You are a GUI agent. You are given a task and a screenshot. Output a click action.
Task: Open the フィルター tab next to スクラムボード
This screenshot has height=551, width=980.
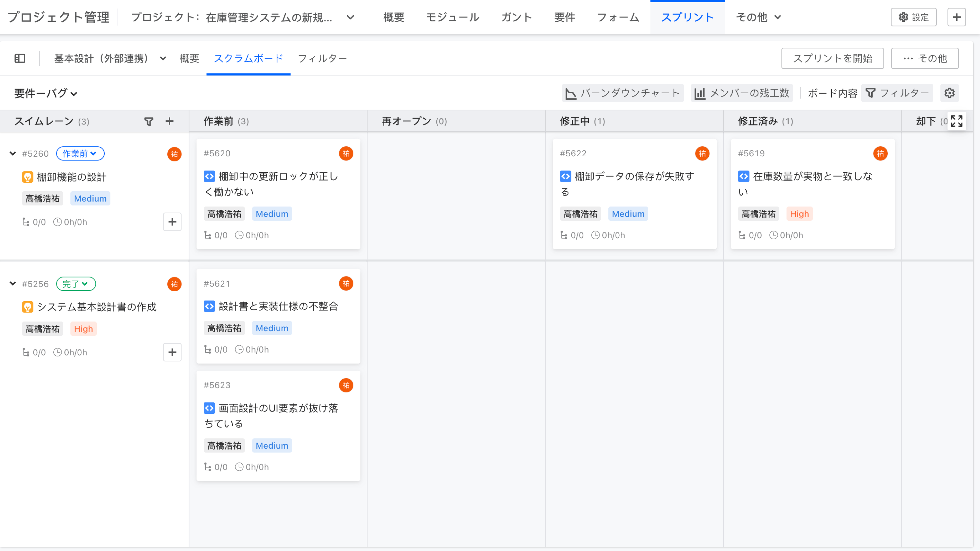pos(322,58)
